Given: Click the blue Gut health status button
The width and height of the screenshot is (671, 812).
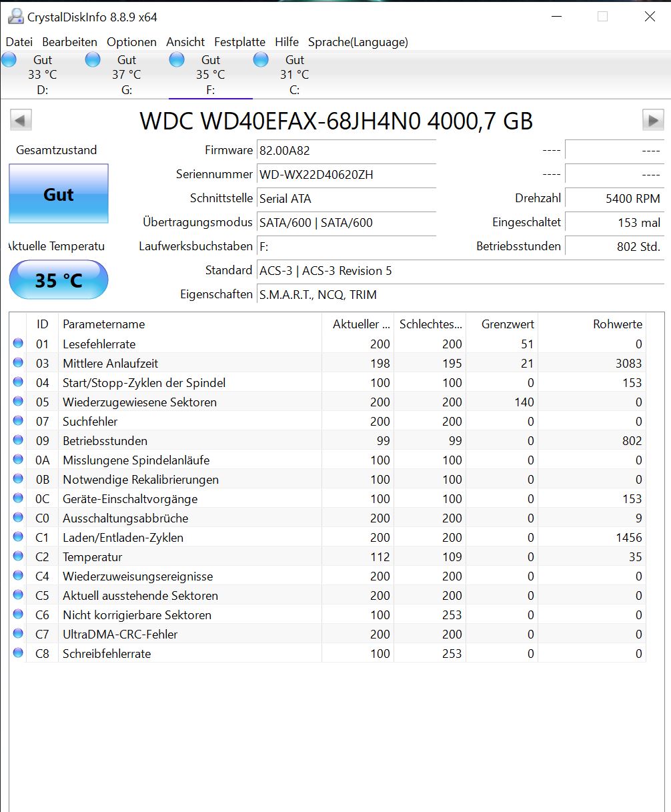Looking at the screenshot, I should coord(59,194).
